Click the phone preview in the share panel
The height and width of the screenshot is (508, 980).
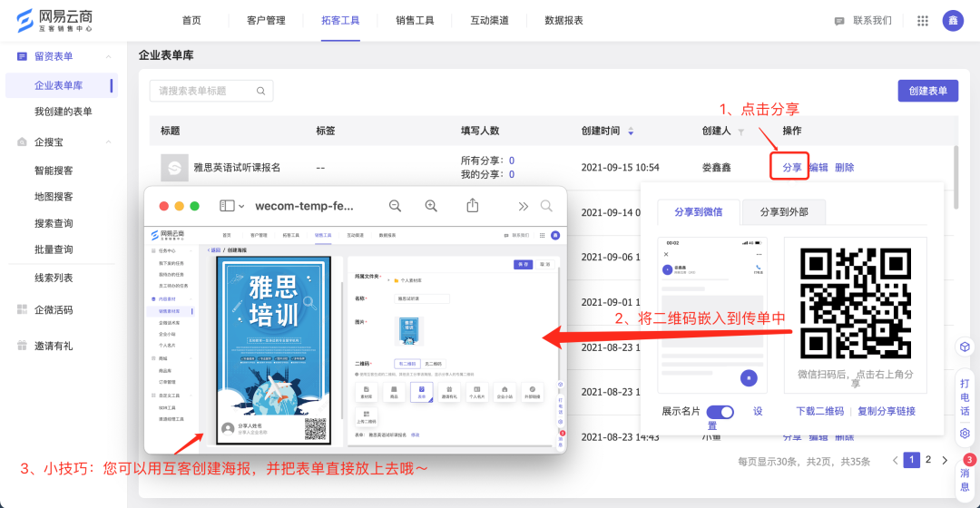click(x=712, y=314)
